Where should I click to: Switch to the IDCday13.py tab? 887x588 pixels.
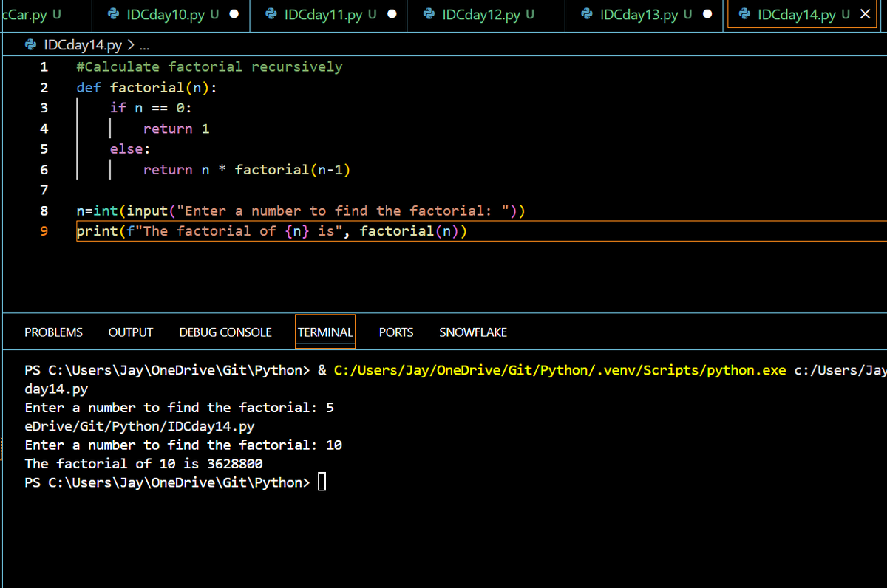[645, 15]
